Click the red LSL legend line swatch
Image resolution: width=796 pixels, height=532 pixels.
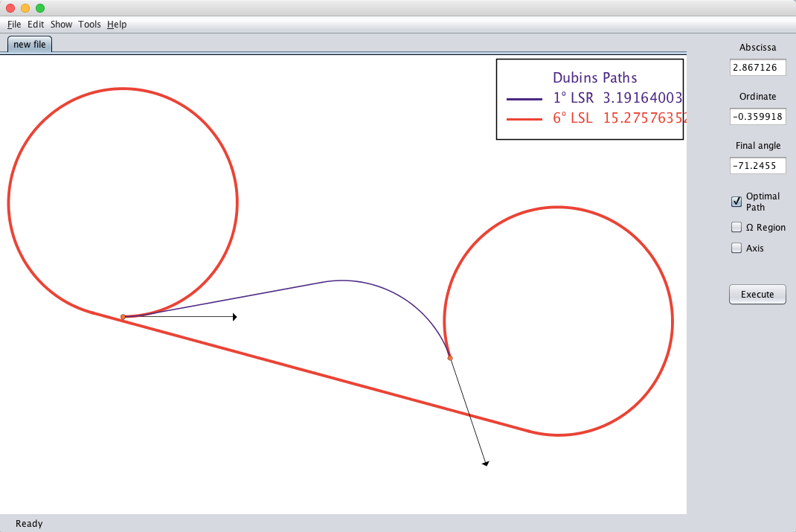[x=524, y=118]
